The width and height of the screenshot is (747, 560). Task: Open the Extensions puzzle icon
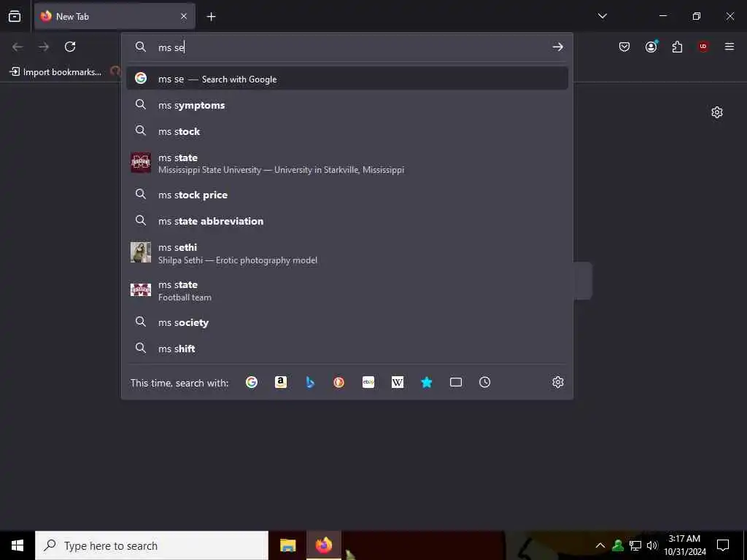pyautogui.click(x=677, y=47)
